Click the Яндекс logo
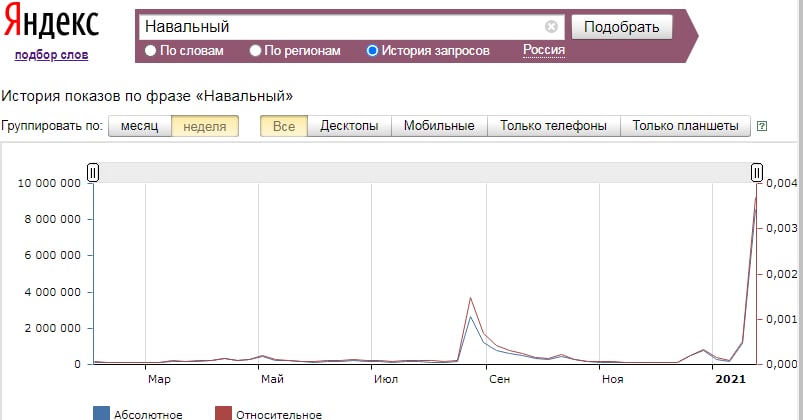Image resolution: width=803 pixels, height=420 pixels. [x=51, y=23]
